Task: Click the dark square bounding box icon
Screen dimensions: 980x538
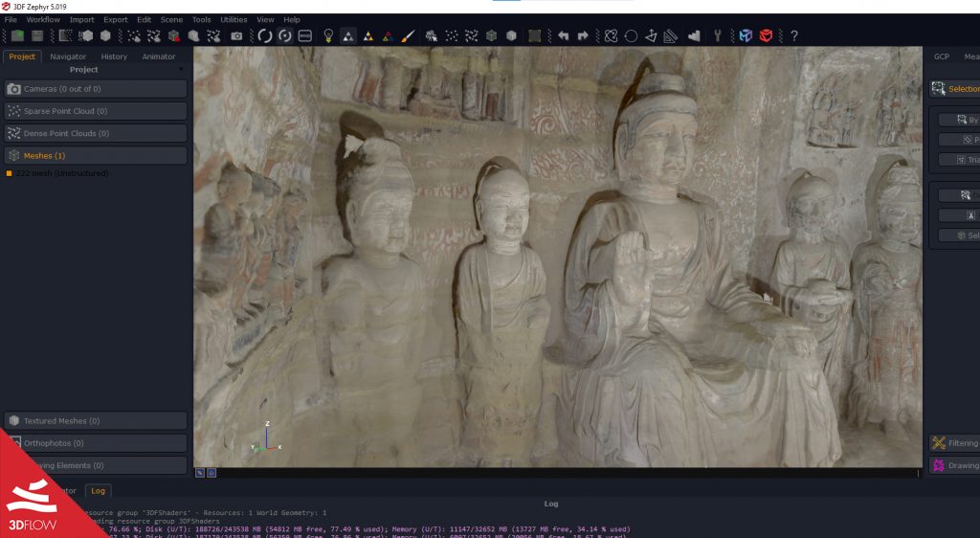Action: click(x=534, y=35)
